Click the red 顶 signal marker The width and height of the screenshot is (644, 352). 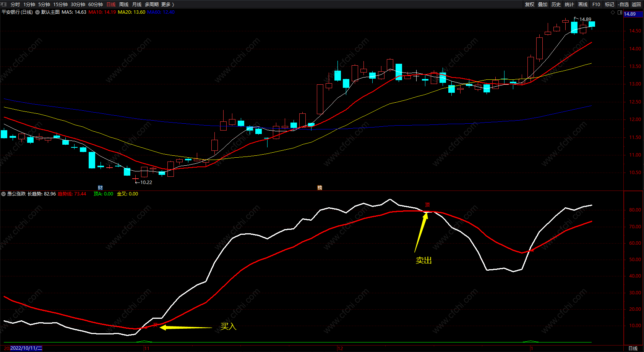(427, 205)
